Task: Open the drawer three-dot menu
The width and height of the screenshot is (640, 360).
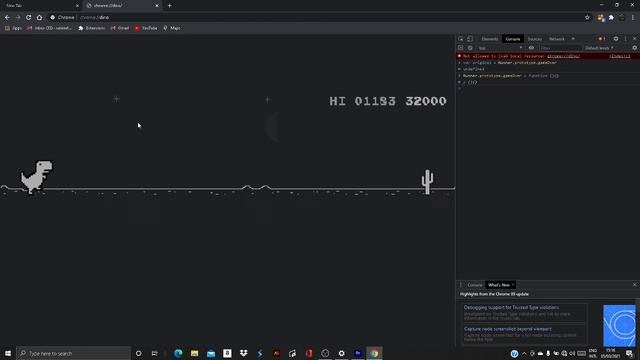Action: click(461, 285)
